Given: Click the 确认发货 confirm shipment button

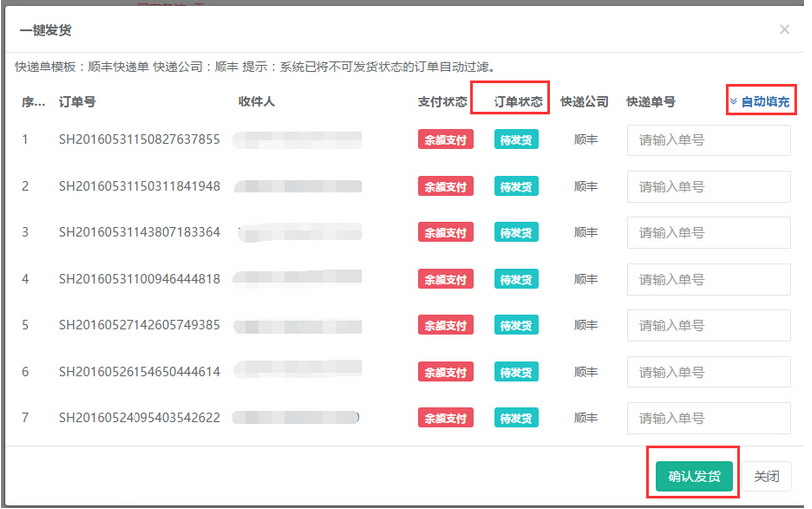Looking at the screenshot, I should [693, 476].
